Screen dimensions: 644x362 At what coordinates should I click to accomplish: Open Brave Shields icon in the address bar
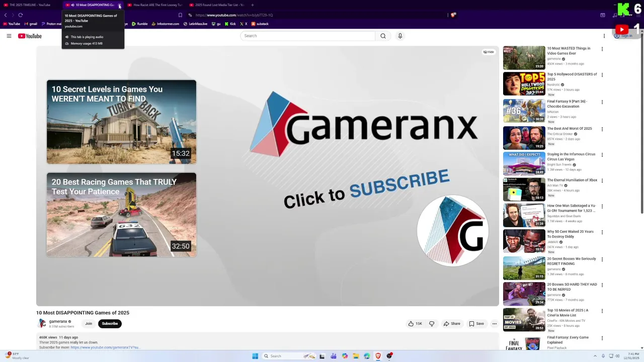click(453, 15)
